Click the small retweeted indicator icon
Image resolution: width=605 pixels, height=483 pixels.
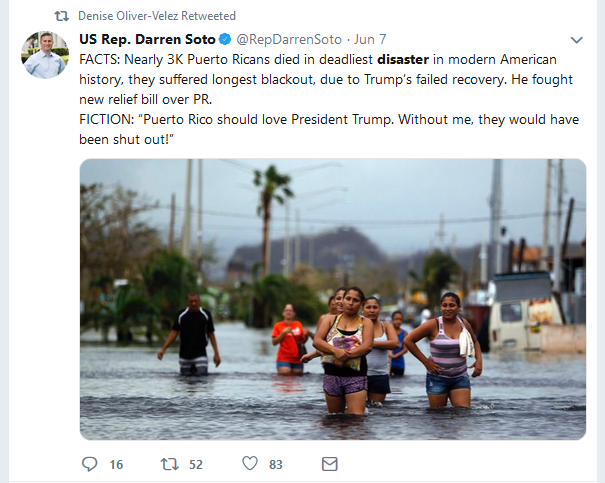pyautogui.click(x=61, y=16)
